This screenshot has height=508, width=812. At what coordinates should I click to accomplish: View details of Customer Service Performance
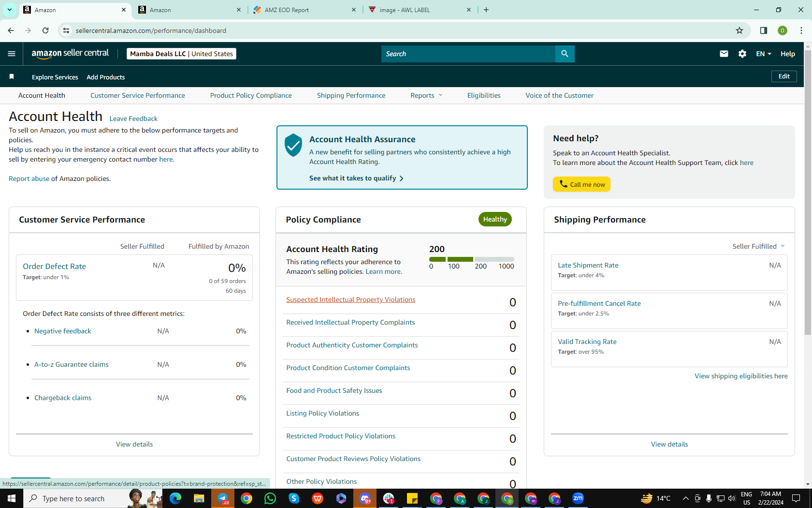point(134,444)
